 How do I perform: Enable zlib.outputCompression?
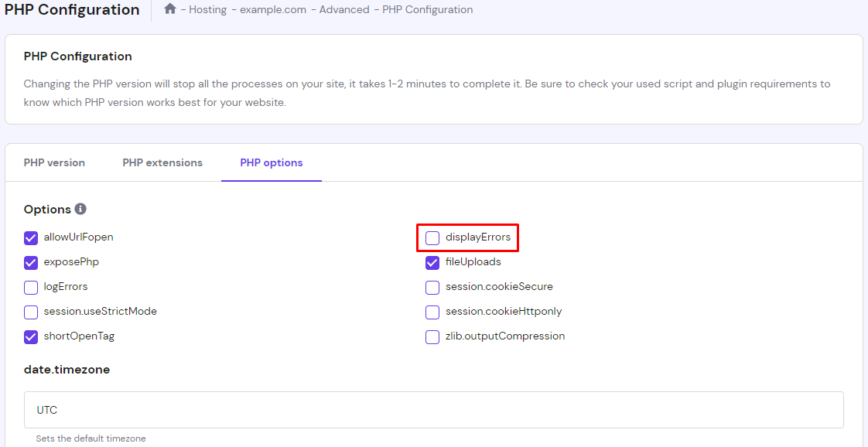432,336
